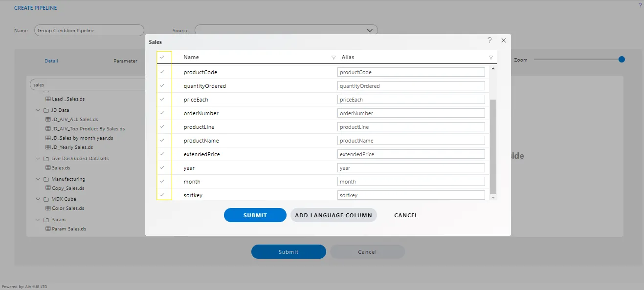This screenshot has height=290, width=644.
Task: Collapse the Manufacturing folder
Action: tap(38, 179)
